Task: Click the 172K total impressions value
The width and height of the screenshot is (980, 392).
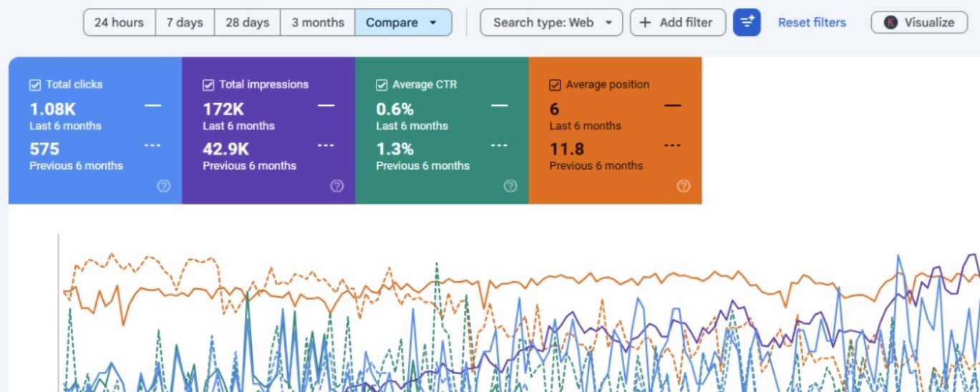Action: (223, 109)
